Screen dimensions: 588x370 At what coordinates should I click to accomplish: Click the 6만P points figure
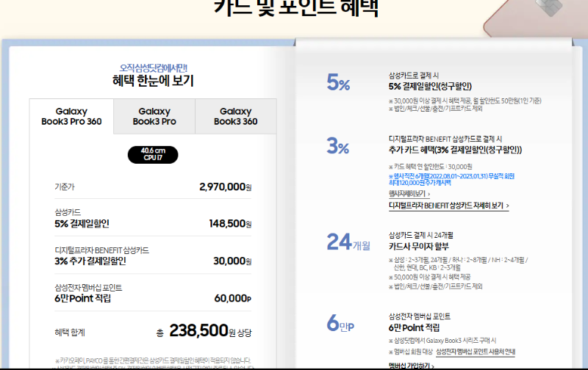pos(340,323)
